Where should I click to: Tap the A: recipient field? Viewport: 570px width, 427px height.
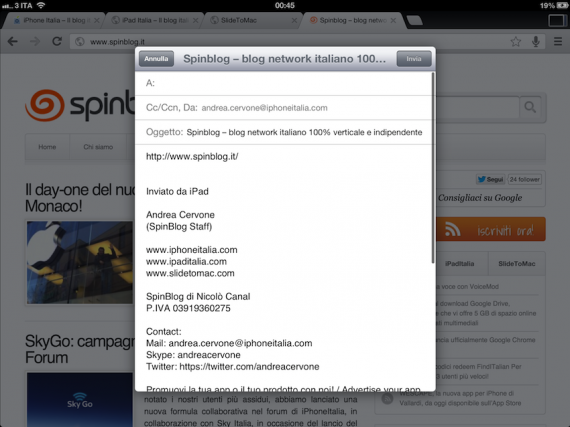[x=284, y=83]
